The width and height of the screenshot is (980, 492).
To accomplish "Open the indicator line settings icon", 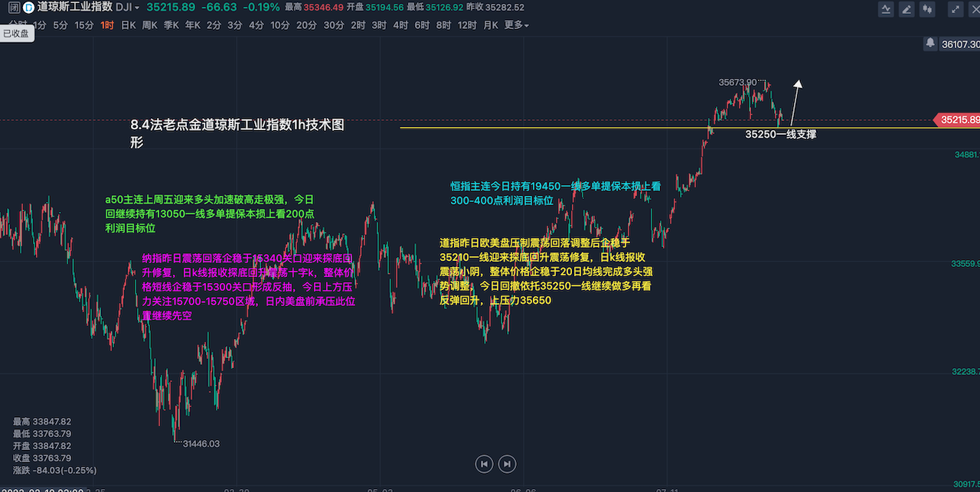I will click(x=886, y=10).
